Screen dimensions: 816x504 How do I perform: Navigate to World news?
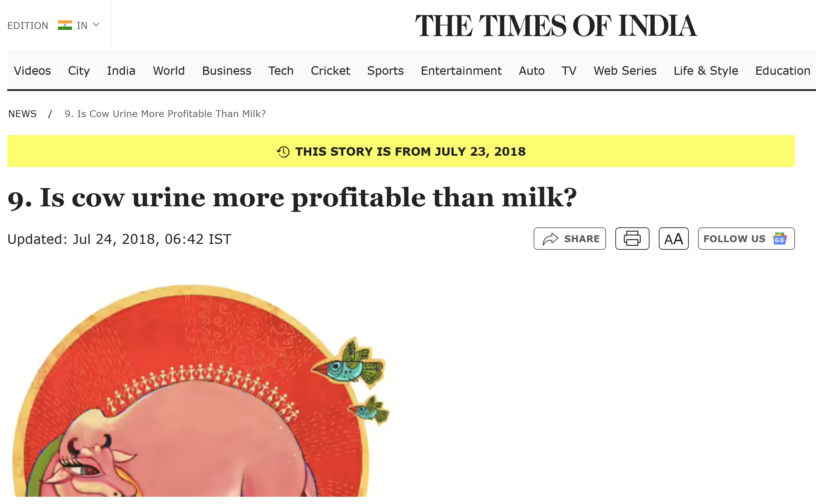[x=169, y=71]
